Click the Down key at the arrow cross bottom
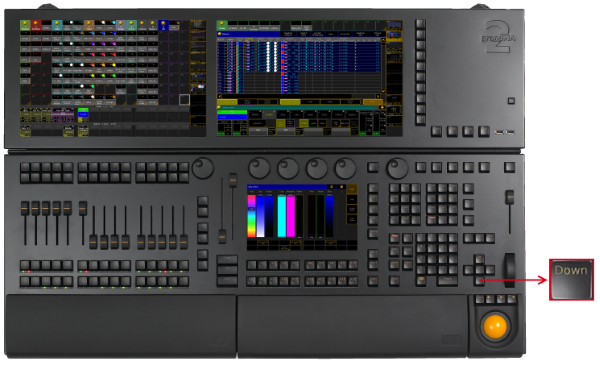The image size is (600, 366). click(479, 281)
